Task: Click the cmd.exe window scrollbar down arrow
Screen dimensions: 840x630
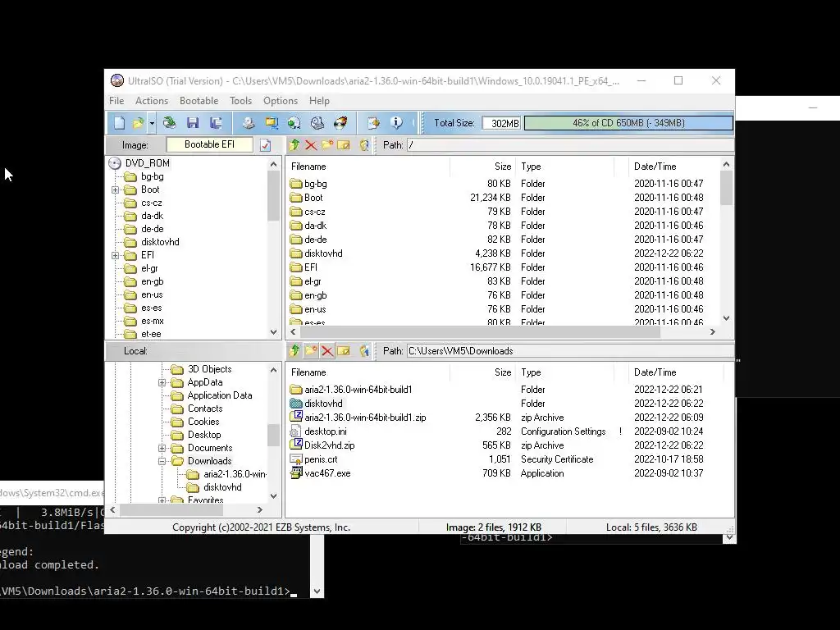Action: [x=317, y=591]
